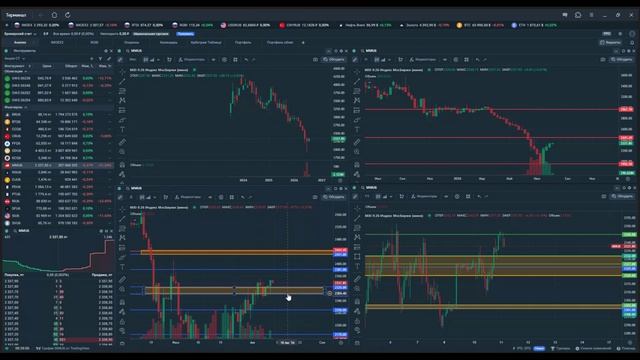640x360 pixels.
Task: Open the filter icon in Инструменты widget
Action: pyautogui.click(x=100, y=59)
